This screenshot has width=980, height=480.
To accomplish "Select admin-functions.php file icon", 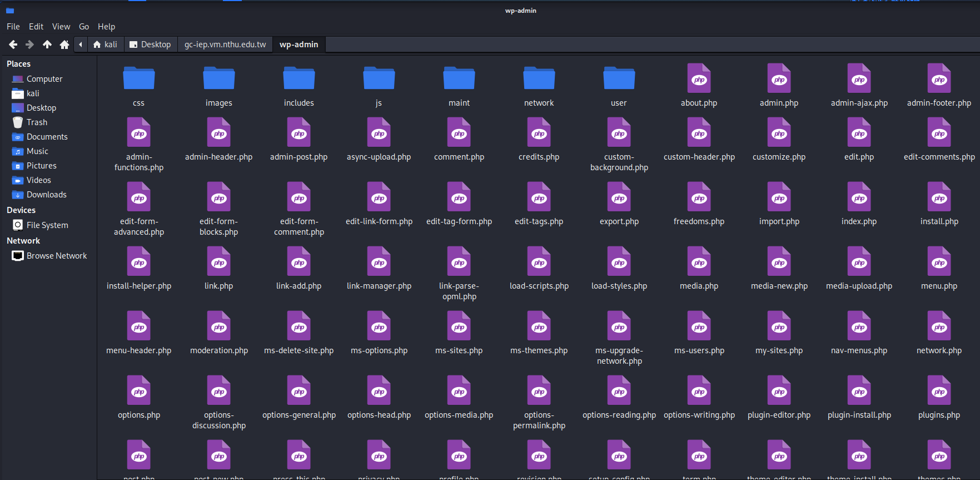I will pos(139,132).
